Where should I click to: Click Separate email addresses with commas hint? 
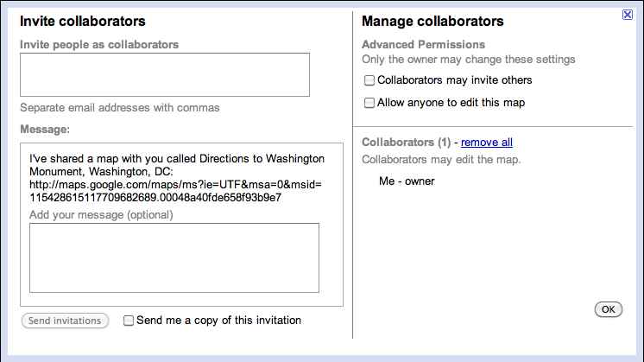[120, 108]
